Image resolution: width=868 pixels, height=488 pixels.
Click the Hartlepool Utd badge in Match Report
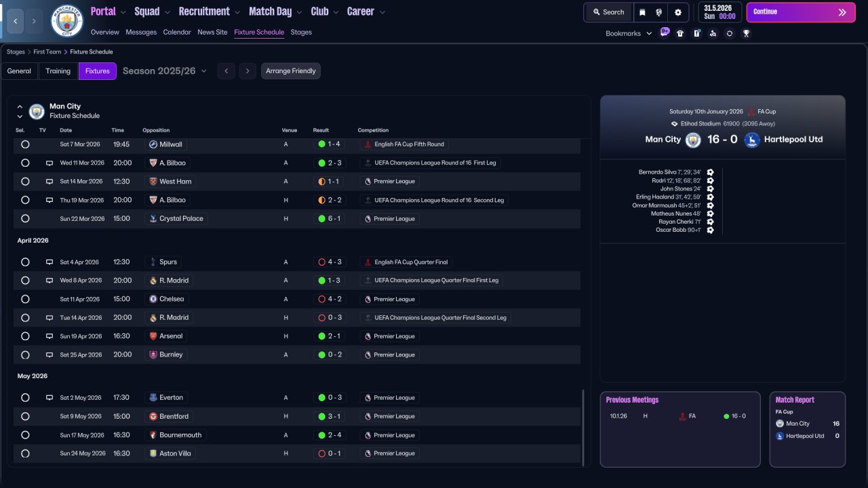[x=780, y=436]
